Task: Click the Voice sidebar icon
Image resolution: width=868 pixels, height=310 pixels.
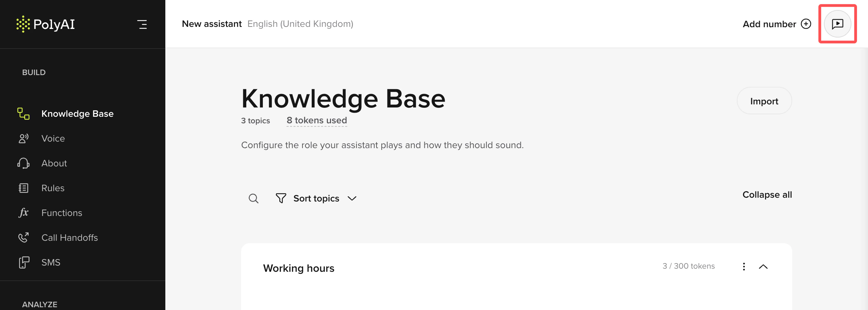Action: click(23, 138)
